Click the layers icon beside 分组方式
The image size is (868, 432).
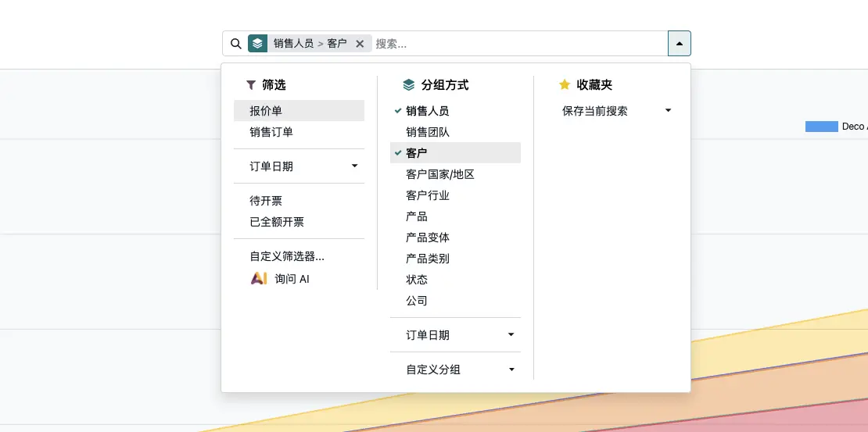click(x=408, y=84)
